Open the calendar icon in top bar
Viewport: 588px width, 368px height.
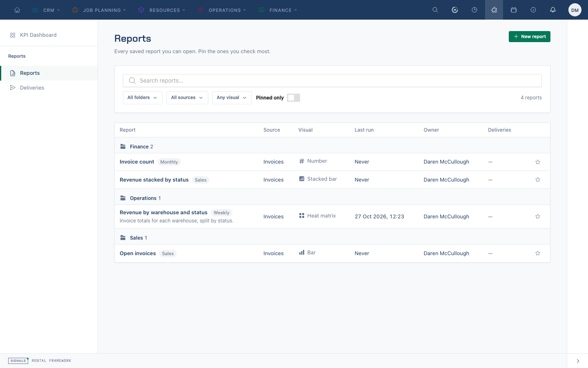tap(514, 10)
